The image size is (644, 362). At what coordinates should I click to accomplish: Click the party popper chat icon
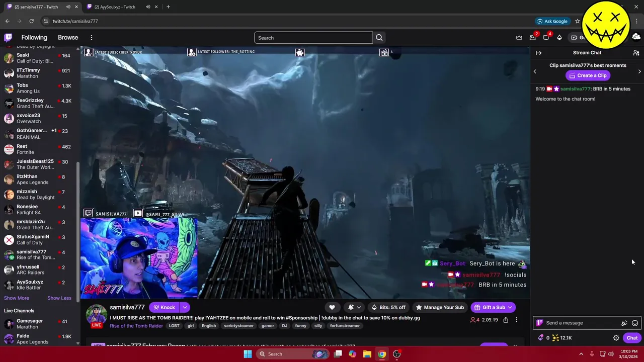coord(624,323)
